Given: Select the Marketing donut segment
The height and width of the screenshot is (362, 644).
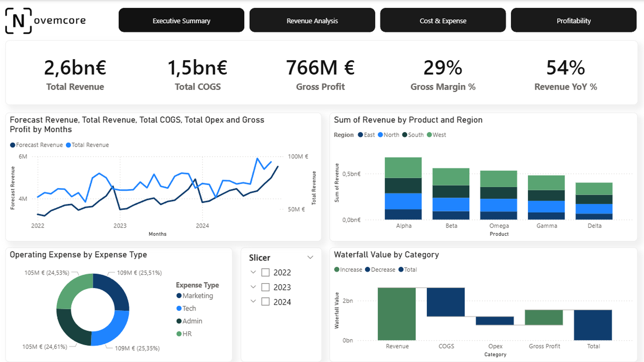Looking at the screenshot, I should tap(114, 289).
